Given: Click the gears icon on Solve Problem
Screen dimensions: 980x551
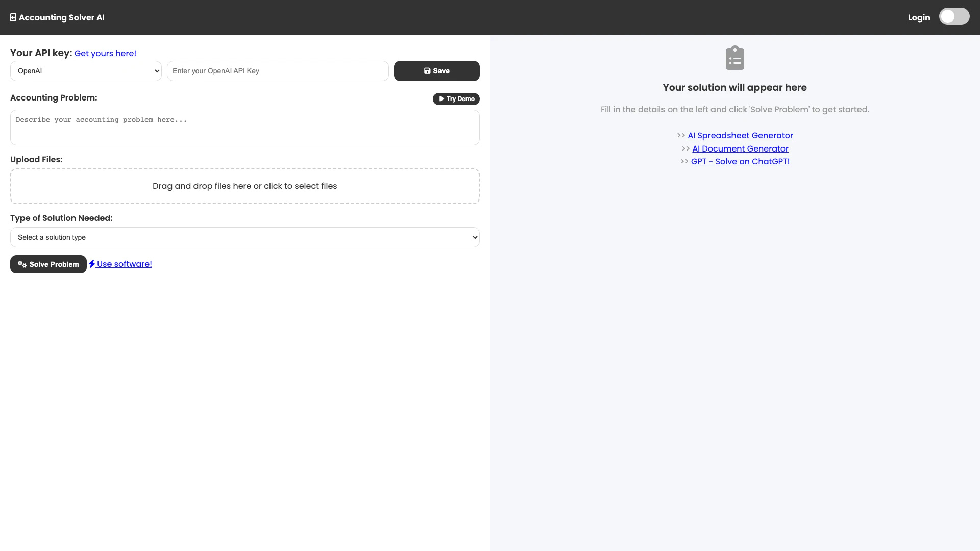Looking at the screenshot, I should (x=22, y=264).
